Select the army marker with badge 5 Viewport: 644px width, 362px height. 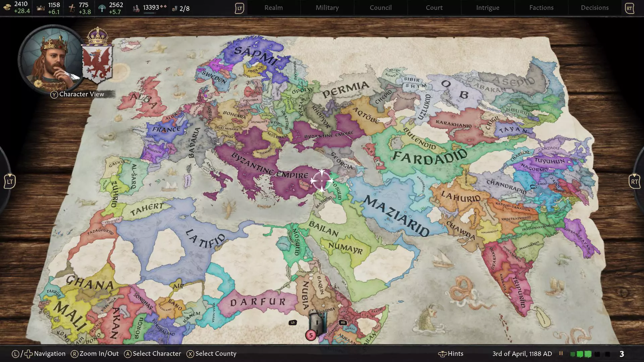(310, 335)
